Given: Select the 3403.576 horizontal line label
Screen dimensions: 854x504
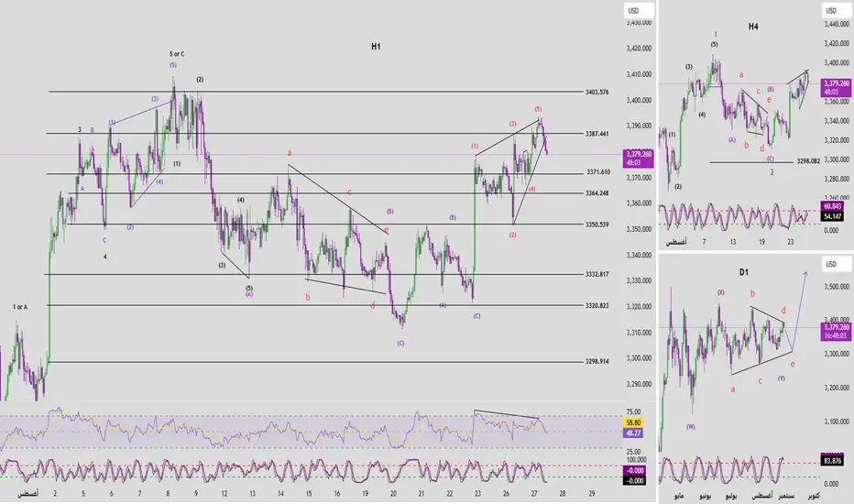Looking at the screenshot, I should 597,92.
